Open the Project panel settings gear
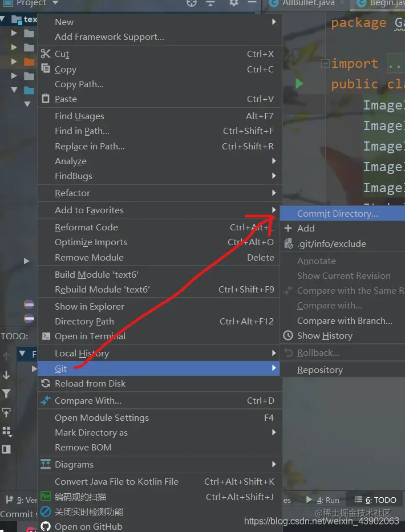The width and height of the screenshot is (405, 532). (x=233, y=3)
